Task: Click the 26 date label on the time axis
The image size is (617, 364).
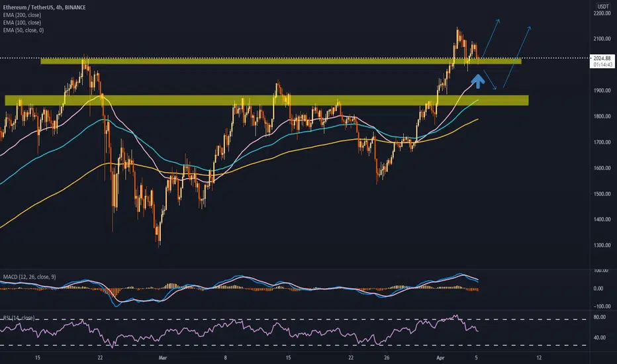Action: pyautogui.click(x=387, y=357)
